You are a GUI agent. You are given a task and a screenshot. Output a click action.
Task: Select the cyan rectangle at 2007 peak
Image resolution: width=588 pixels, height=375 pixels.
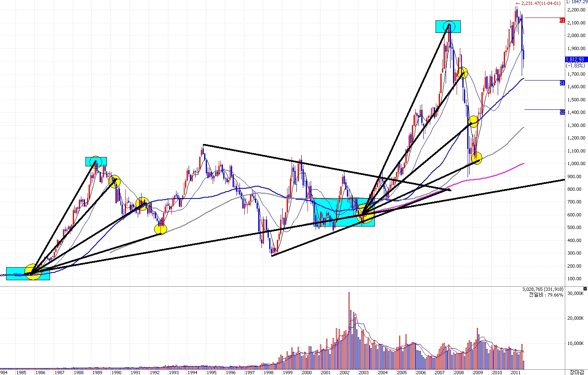pos(448,26)
